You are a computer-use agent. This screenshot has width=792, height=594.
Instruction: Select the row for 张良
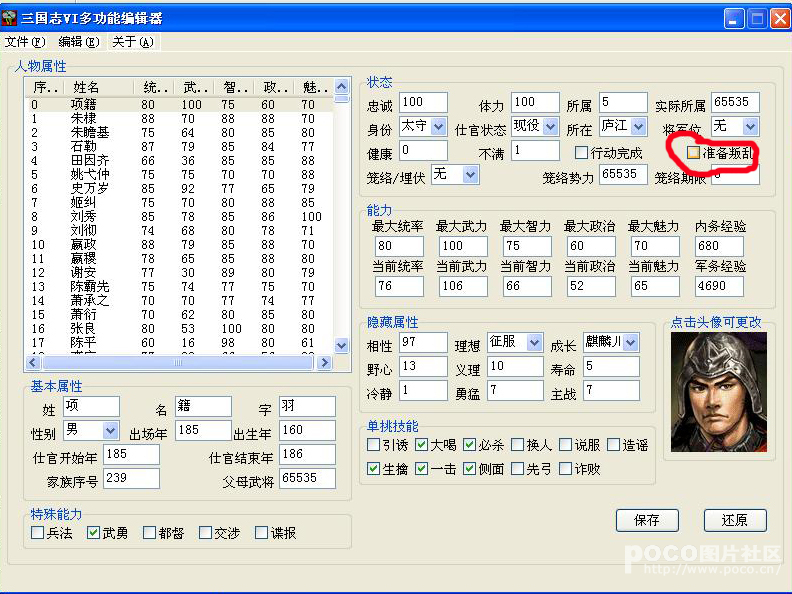point(179,328)
